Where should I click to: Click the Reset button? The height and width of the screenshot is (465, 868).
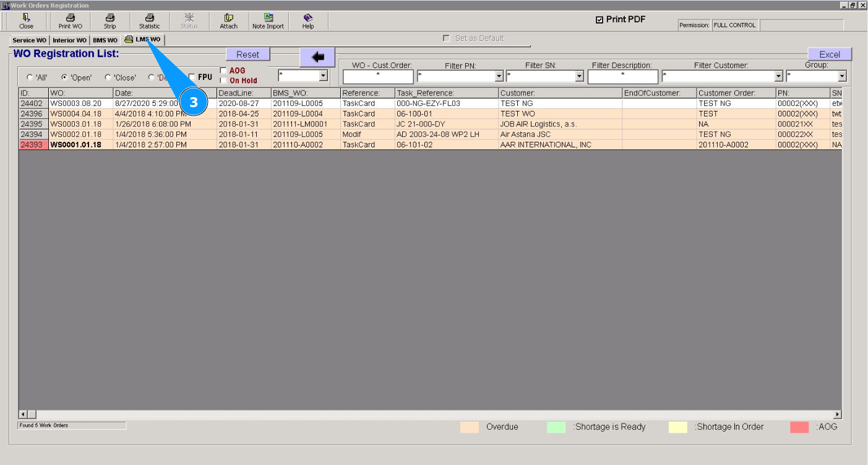point(247,54)
